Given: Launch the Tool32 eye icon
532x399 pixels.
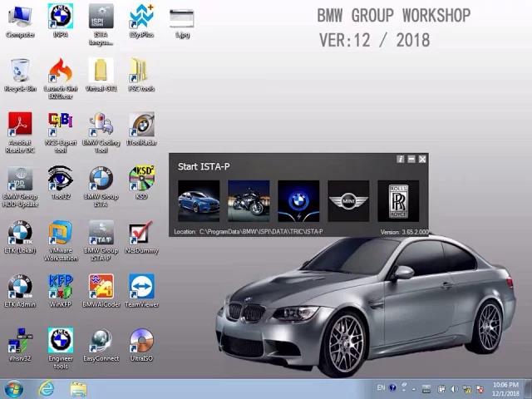Looking at the screenshot, I should click(61, 183).
